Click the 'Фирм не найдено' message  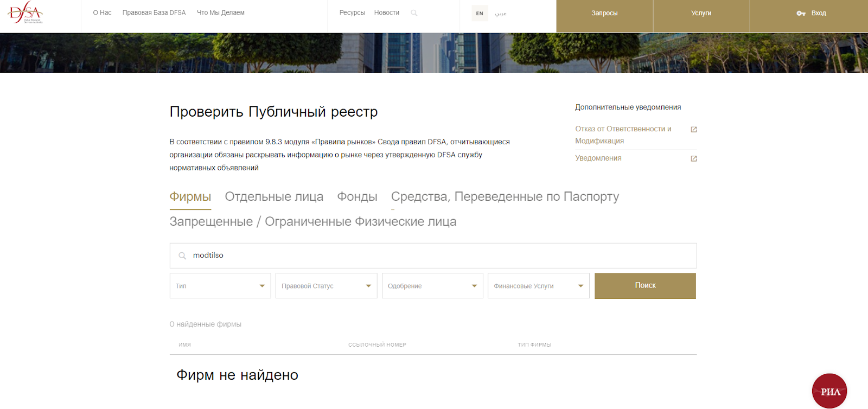237,375
